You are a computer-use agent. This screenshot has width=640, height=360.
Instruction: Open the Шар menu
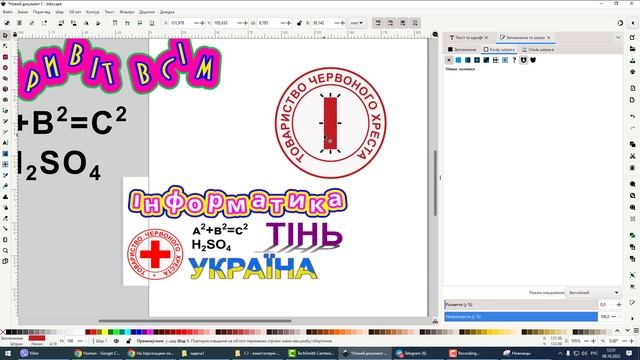click(x=60, y=12)
